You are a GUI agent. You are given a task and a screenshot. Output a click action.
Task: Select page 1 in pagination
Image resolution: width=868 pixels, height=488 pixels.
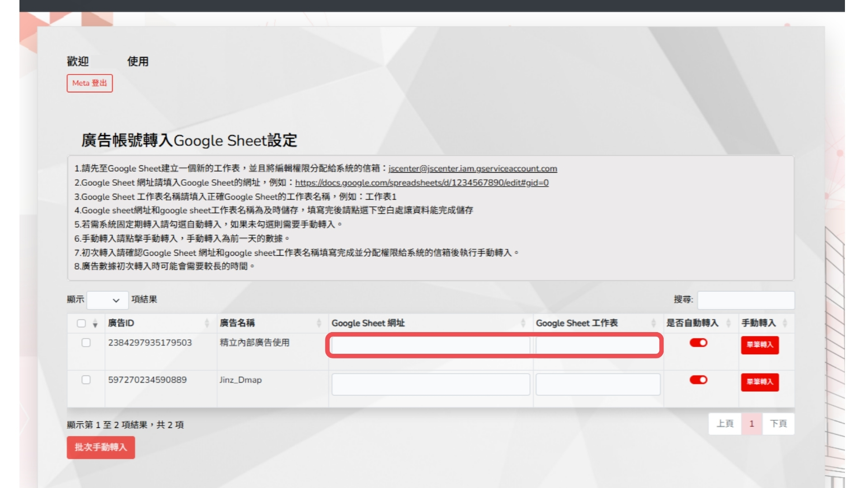[751, 423]
